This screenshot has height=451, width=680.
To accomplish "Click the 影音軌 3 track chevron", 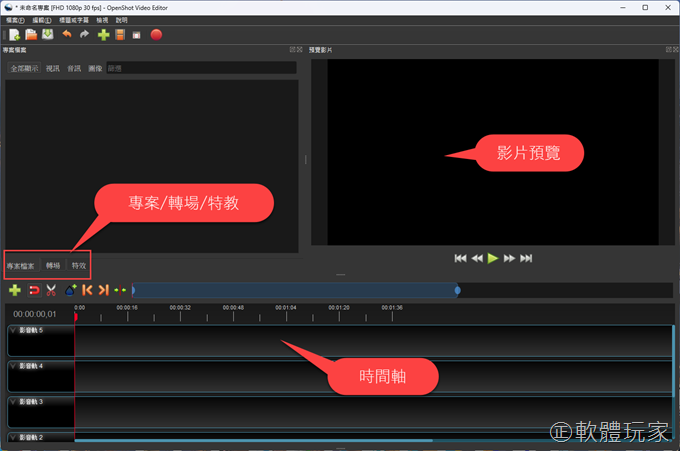I will [13, 401].
